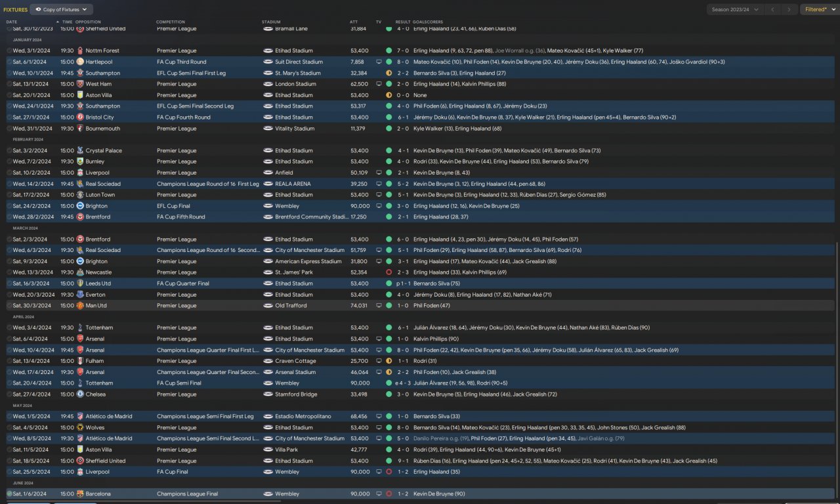Tick the selection circle for Barcelona fixture
This screenshot has height=504, width=840.
(9, 494)
